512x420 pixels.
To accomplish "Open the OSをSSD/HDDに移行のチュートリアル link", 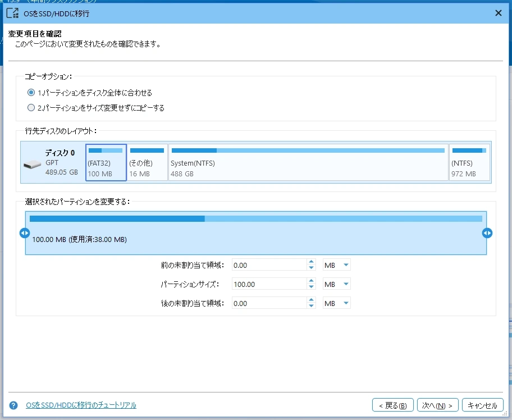I will pyautogui.click(x=81, y=405).
